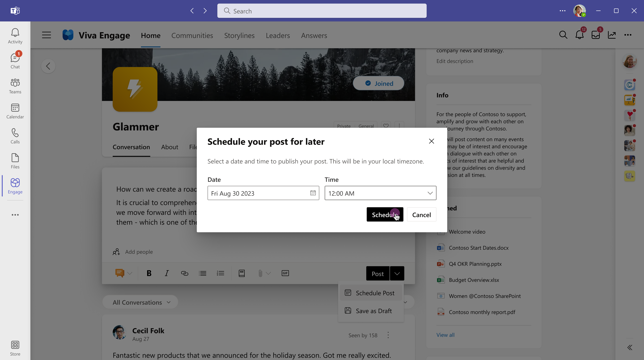The width and height of the screenshot is (644, 360).
Task: Select the Conversation tab
Action: click(x=131, y=147)
